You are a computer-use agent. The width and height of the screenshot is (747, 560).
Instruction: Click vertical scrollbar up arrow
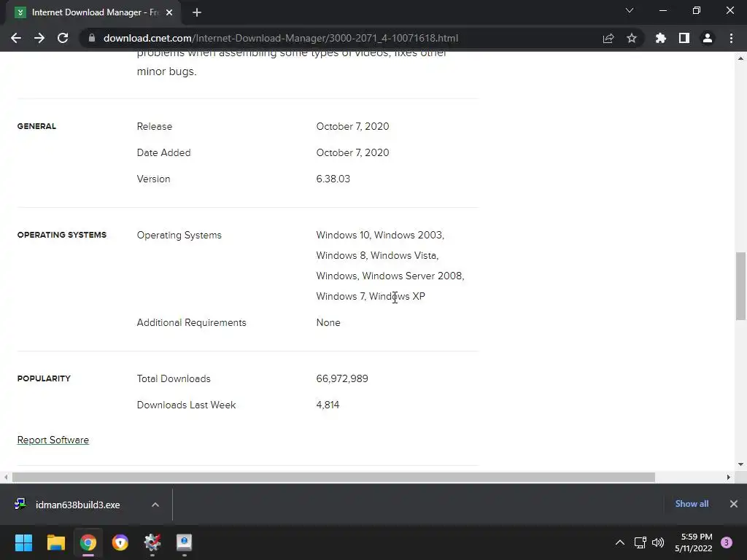pos(741,58)
